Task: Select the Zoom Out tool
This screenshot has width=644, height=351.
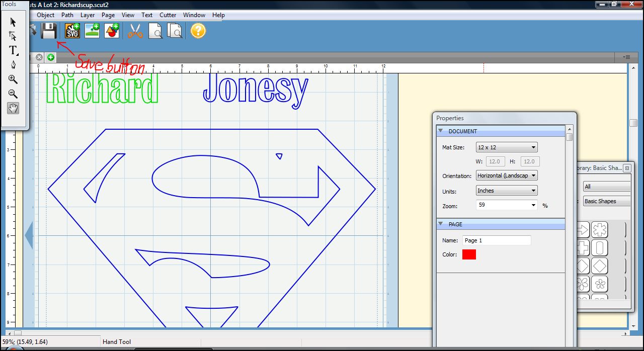Action: (x=13, y=94)
